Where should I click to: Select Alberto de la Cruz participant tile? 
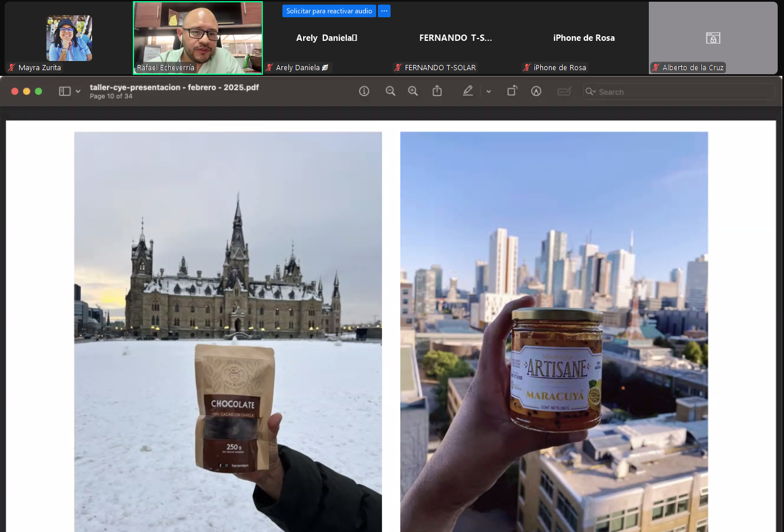click(713, 38)
